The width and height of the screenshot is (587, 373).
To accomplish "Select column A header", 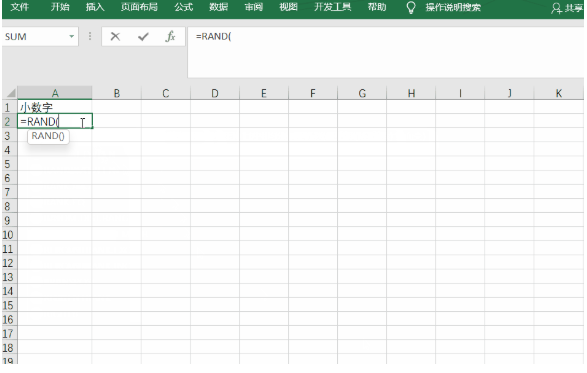I will tap(55, 93).
